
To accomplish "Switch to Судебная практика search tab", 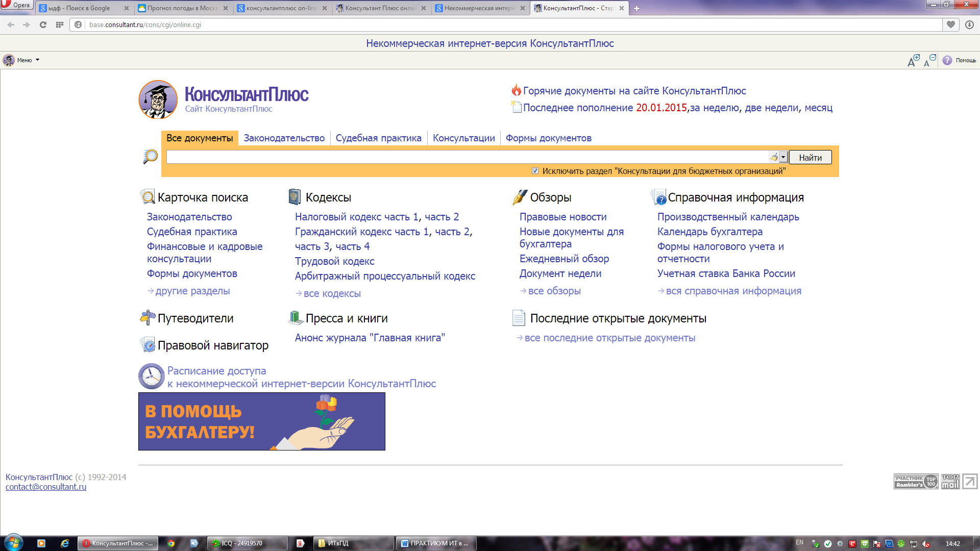I will pos(379,138).
